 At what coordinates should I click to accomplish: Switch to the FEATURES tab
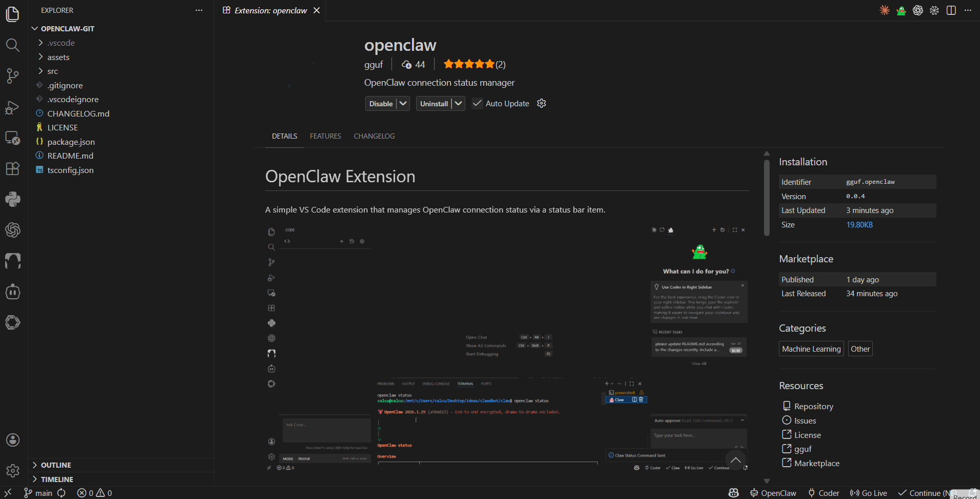click(x=325, y=136)
